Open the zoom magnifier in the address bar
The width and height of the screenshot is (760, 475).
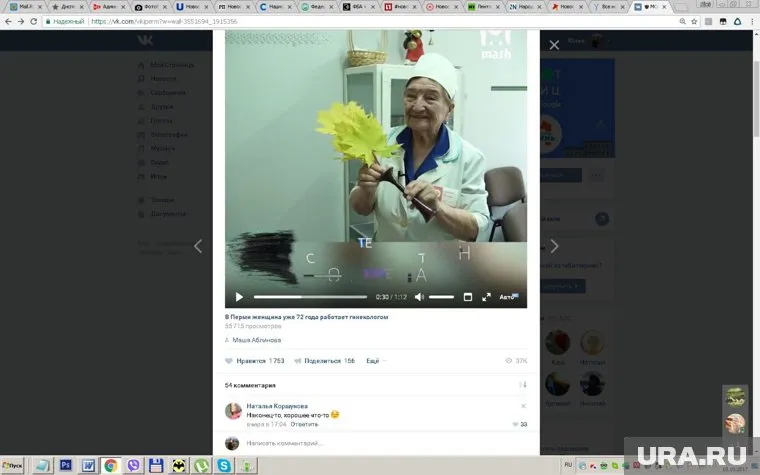682,21
